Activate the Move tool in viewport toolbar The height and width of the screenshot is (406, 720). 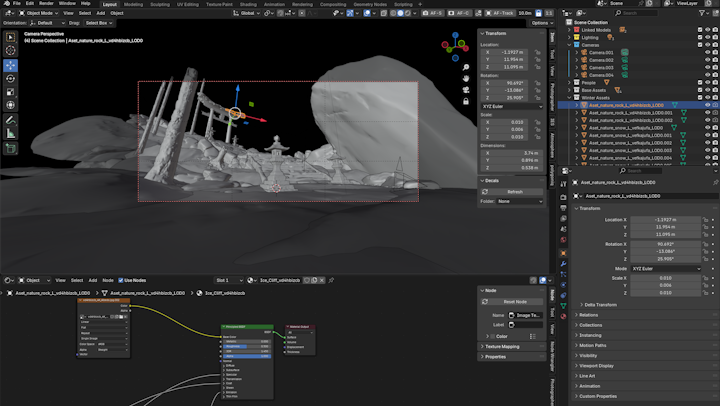point(10,65)
